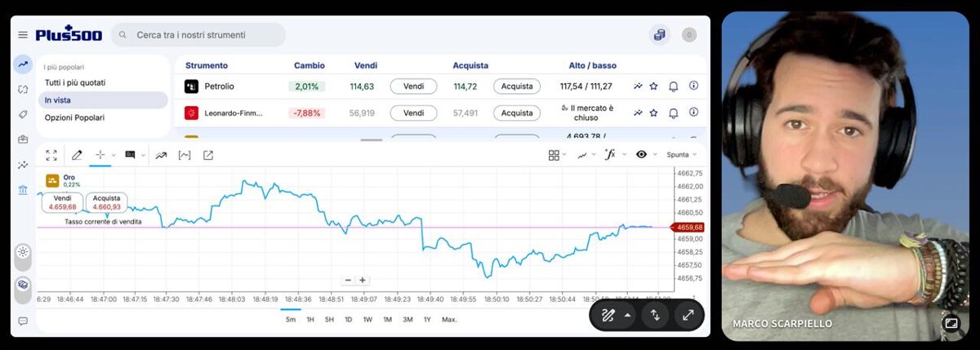980x350 pixels.
Task: Select Opzioni Popolari category
Action: click(x=74, y=117)
